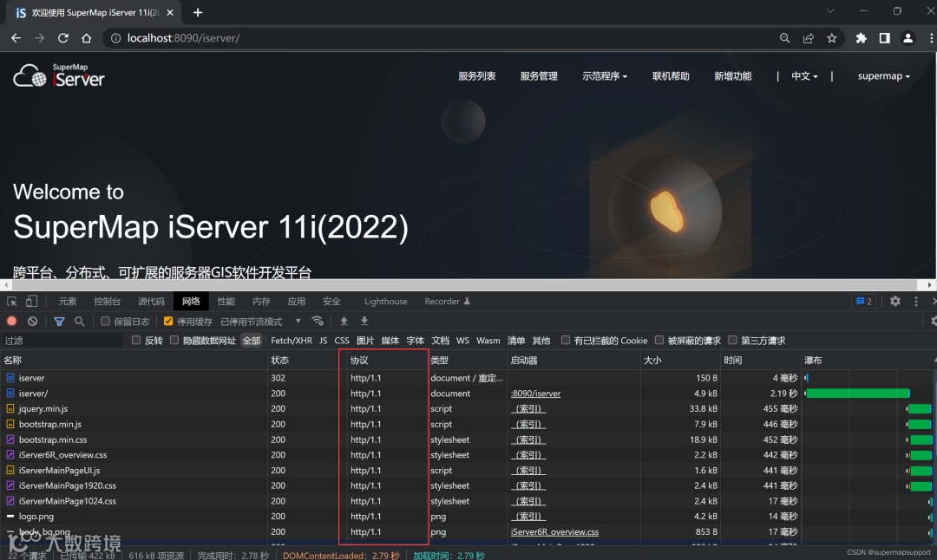Clear the network log
The width and height of the screenshot is (937, 560).
pos(32,322)
